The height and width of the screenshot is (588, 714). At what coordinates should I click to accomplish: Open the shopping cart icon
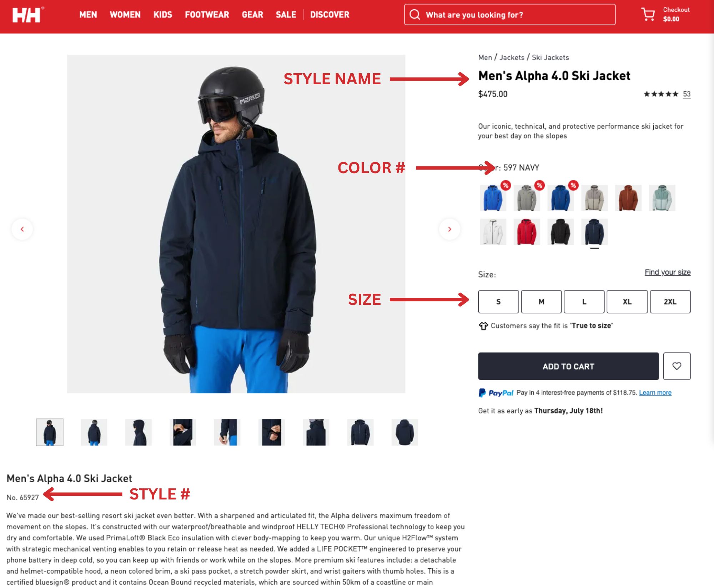click(648, 14)
